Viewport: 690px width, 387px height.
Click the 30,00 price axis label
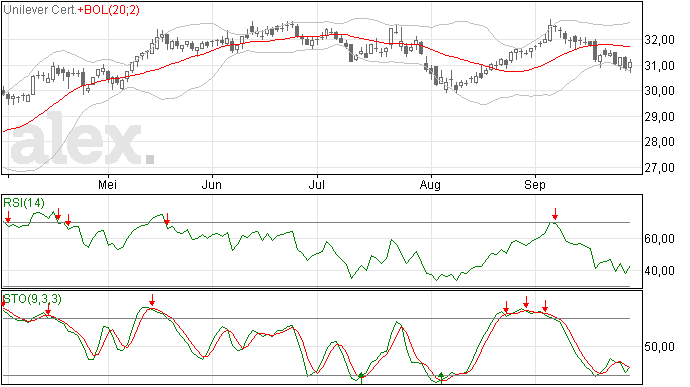click(x=659, y=91)
